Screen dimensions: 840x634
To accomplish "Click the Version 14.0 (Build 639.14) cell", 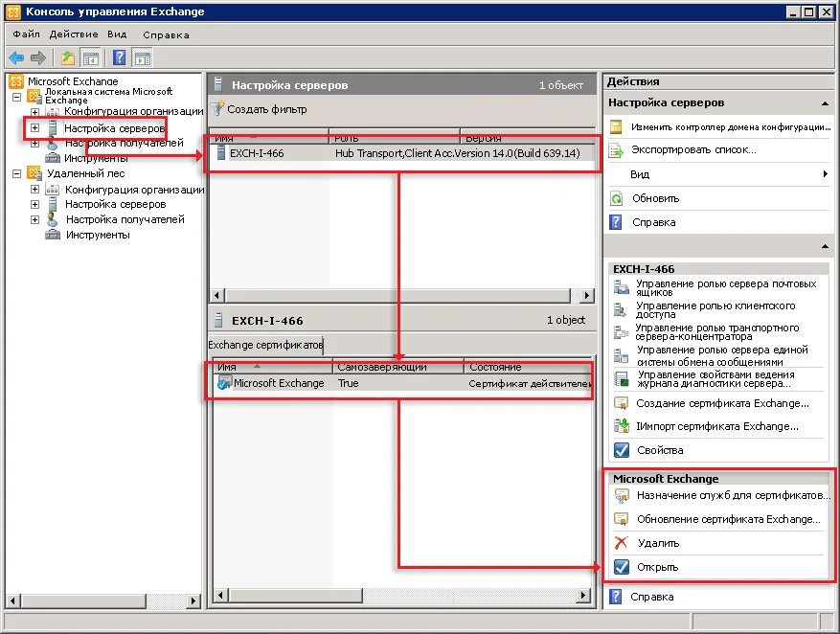I will (517, 153).
